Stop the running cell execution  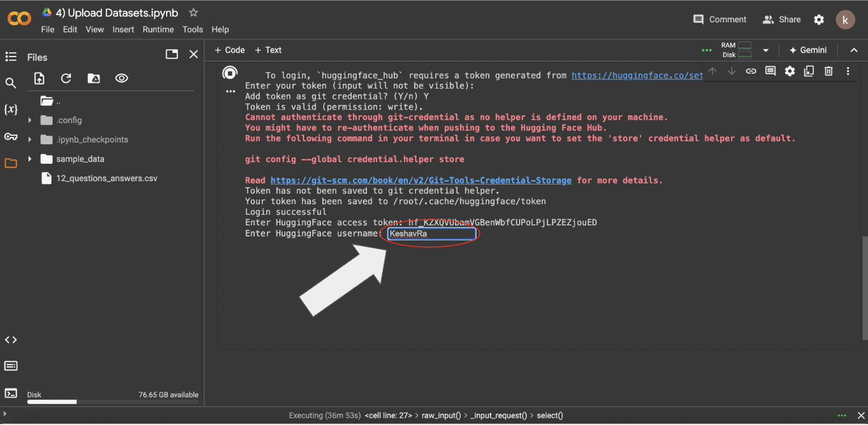(x=230, y=73)
